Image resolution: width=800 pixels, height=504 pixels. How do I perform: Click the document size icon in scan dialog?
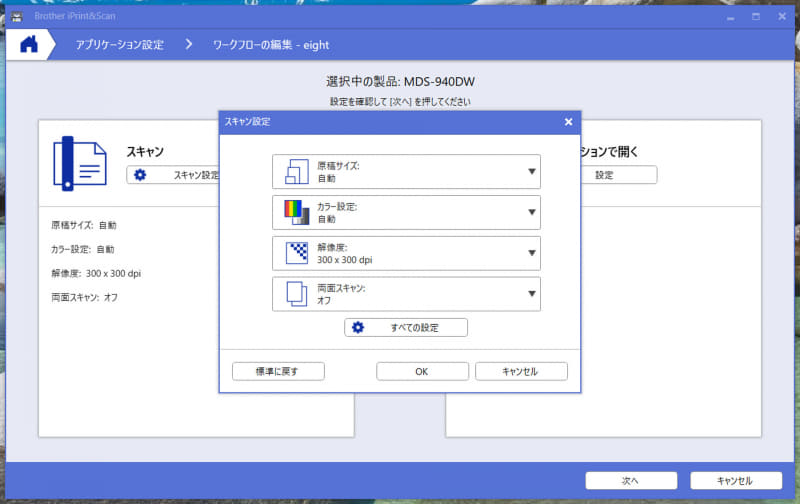pos(297,171)
